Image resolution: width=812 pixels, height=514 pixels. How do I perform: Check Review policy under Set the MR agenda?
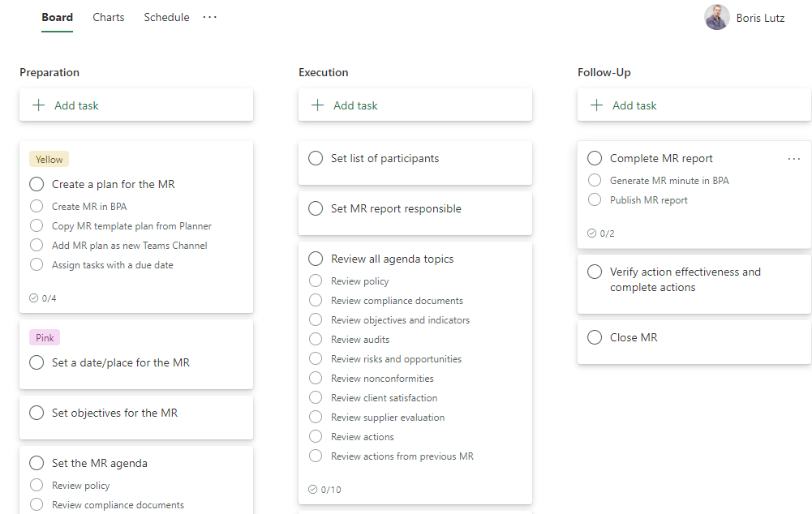(37, 485)
